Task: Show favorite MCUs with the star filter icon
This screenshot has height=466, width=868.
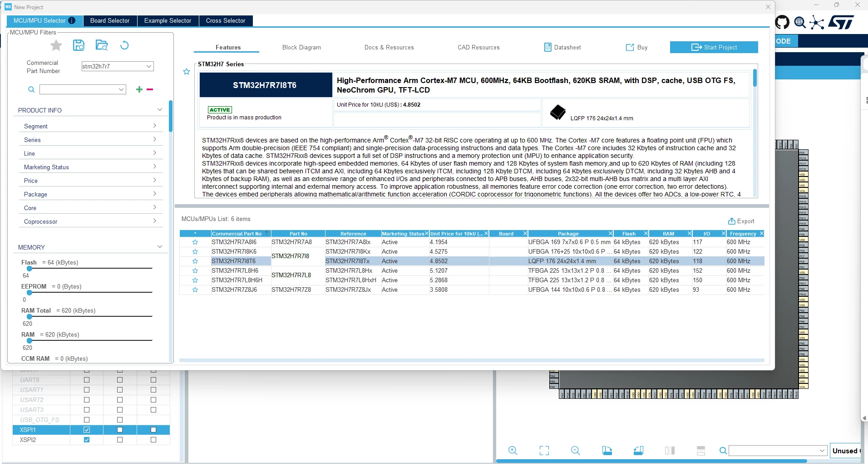Action: coord(56,45)
